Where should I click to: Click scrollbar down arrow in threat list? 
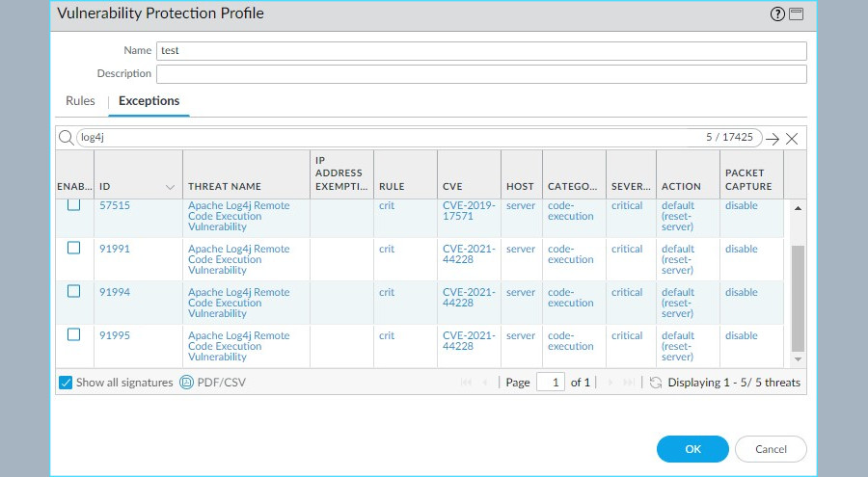798,359
